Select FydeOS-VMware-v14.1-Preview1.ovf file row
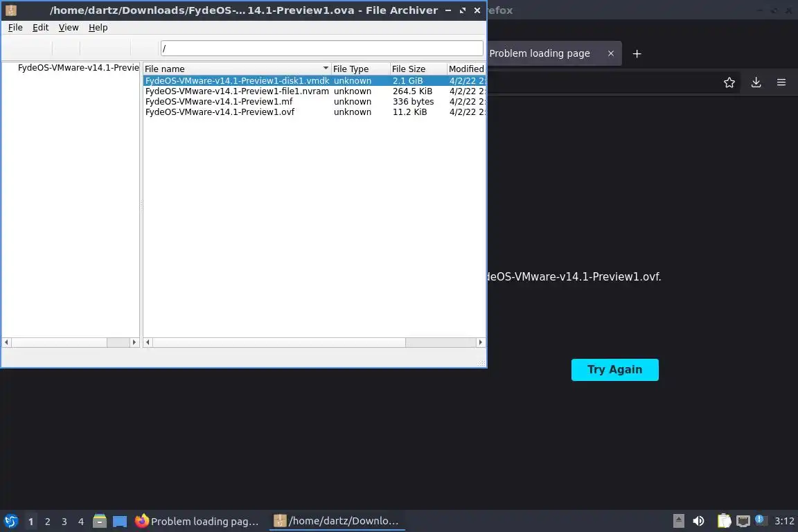 pos(314,112)
